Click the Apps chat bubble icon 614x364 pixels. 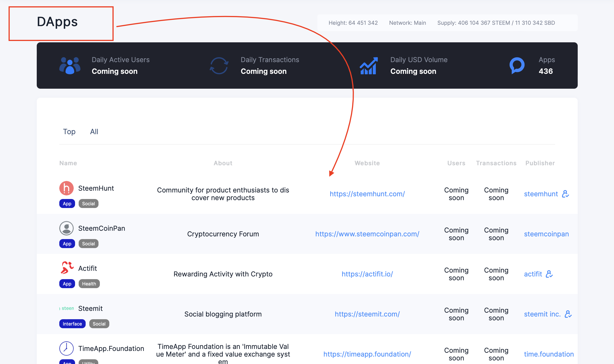517,66
